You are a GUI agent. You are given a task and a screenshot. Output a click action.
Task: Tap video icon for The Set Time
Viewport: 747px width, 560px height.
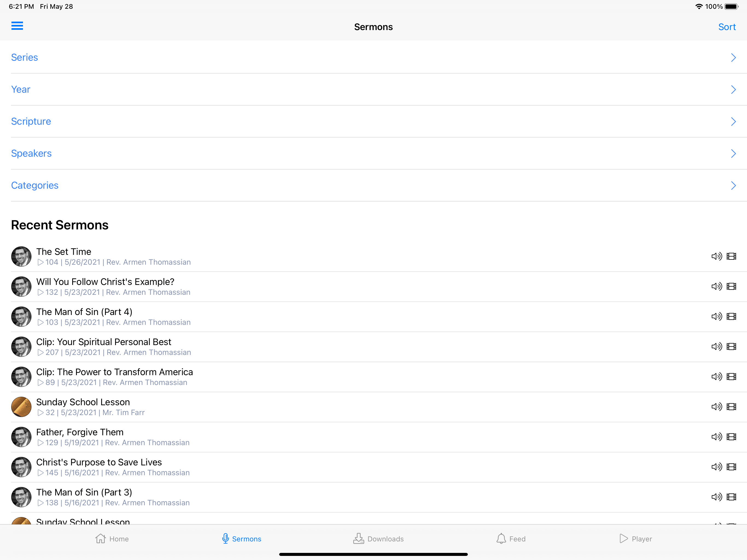731,256
